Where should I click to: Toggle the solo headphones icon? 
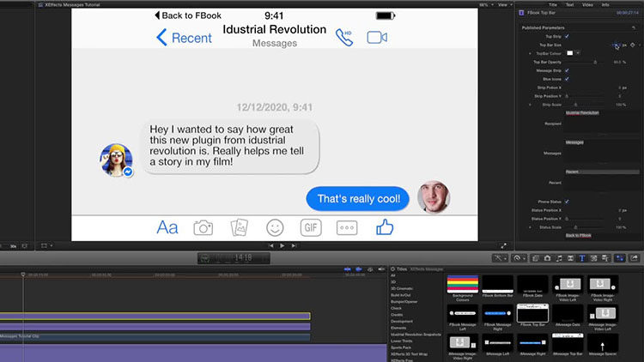coord(370,269)
